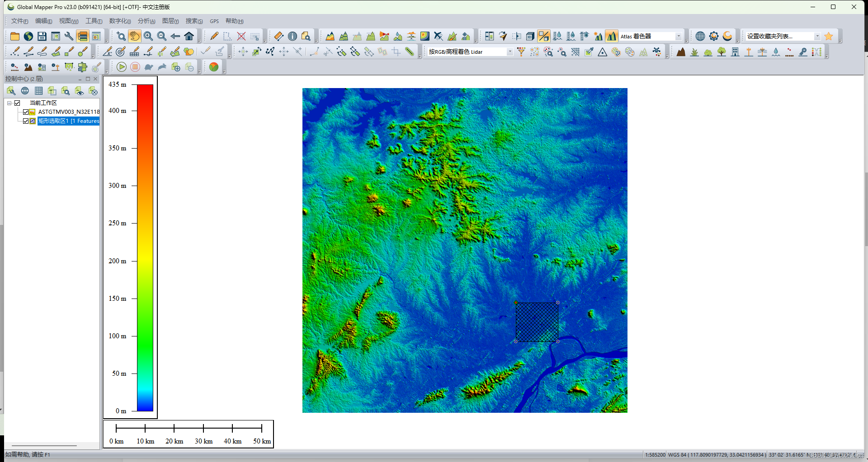The width and height of the screenshot is (868, 462).
Task: Click the green play script button
Action: (x=122, y=67)
